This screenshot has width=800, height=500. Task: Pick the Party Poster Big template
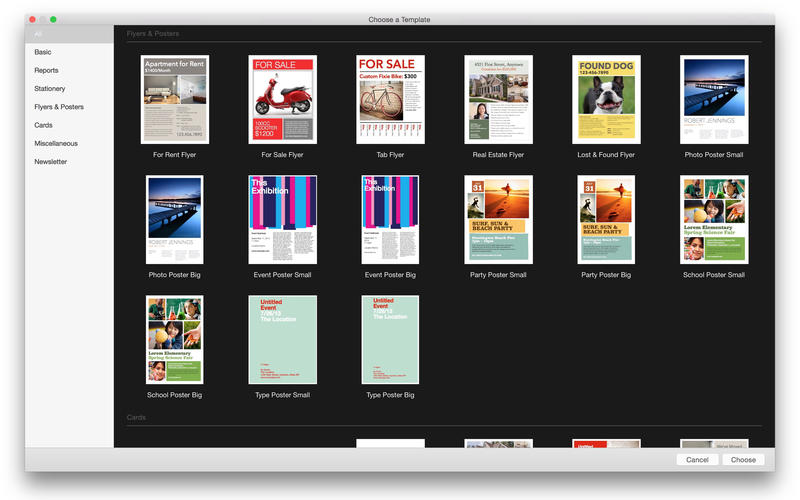pyautogui.click(x=606, y=219)
